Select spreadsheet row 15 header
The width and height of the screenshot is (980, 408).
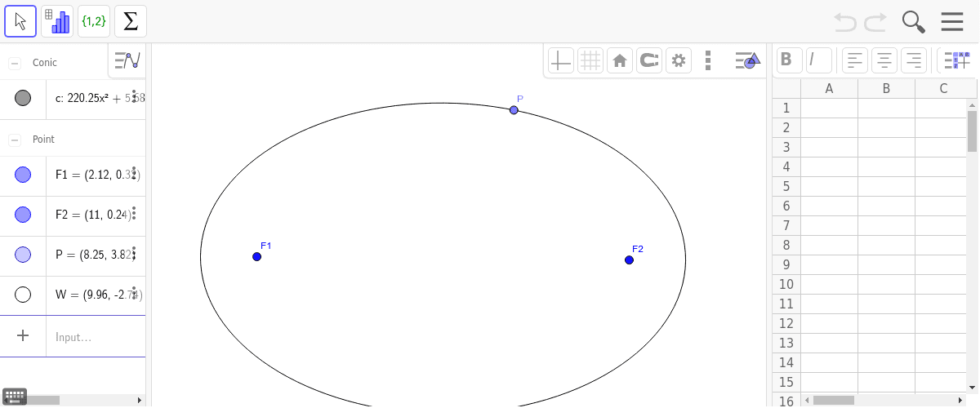(786, 382)
